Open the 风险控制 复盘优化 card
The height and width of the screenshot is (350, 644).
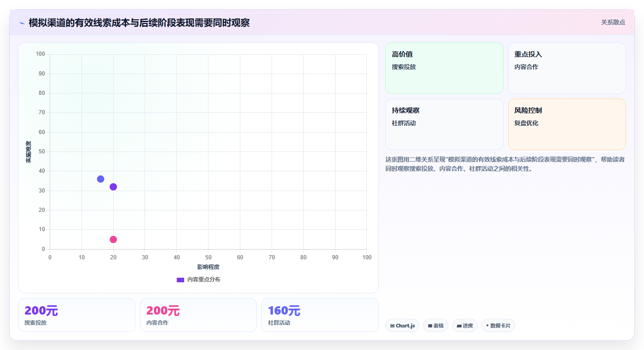tap(567, 124)
